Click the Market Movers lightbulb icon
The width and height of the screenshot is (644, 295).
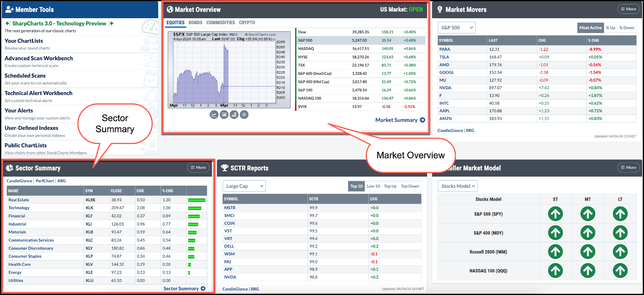coord(440,9)
